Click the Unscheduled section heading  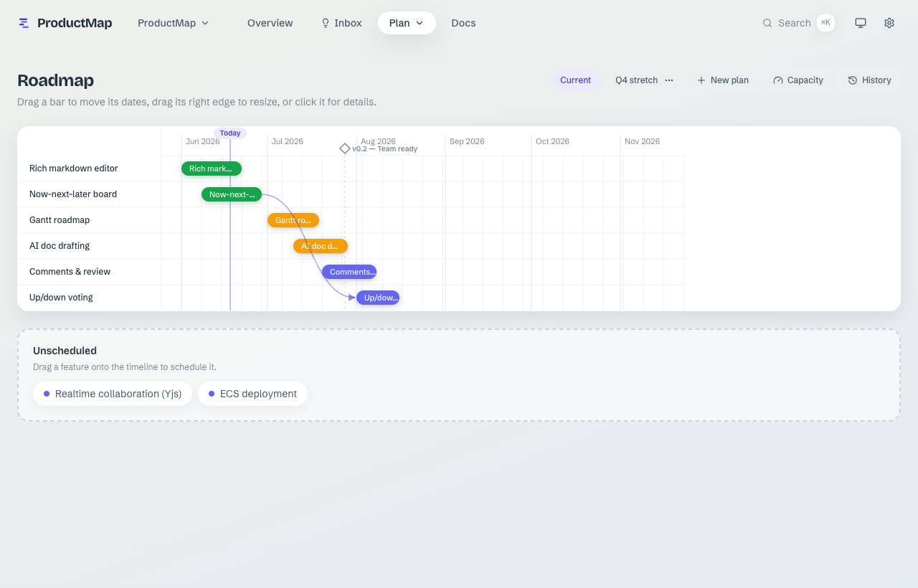click(x=65, y=351)
